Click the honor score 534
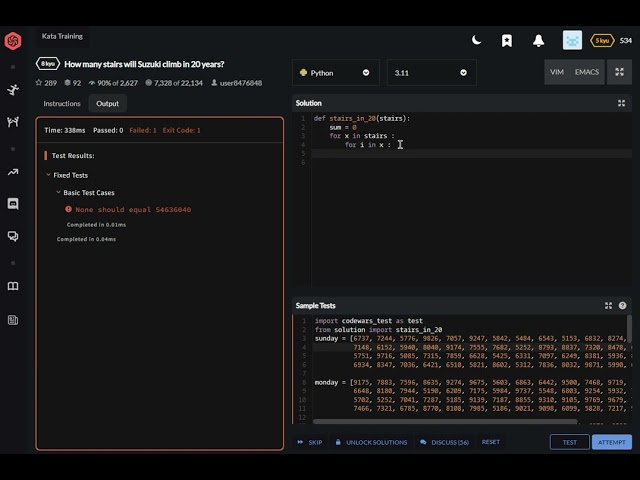 626,40
